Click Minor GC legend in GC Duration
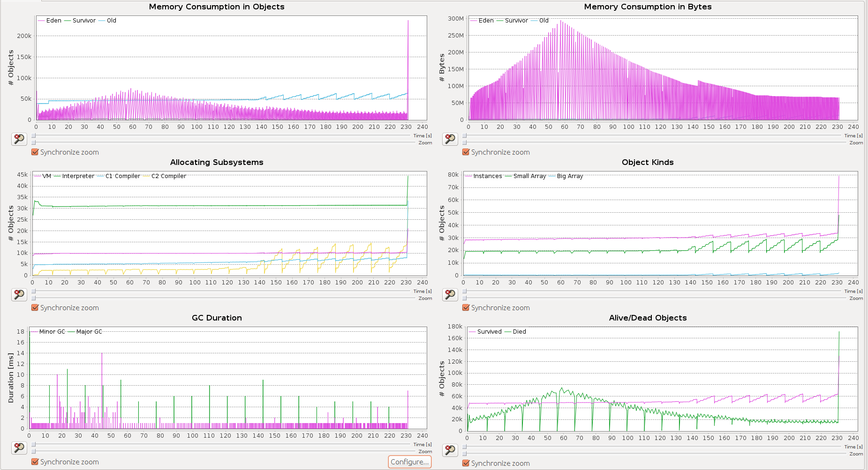This screenshot has width=868, height=470. click(48, 332)
